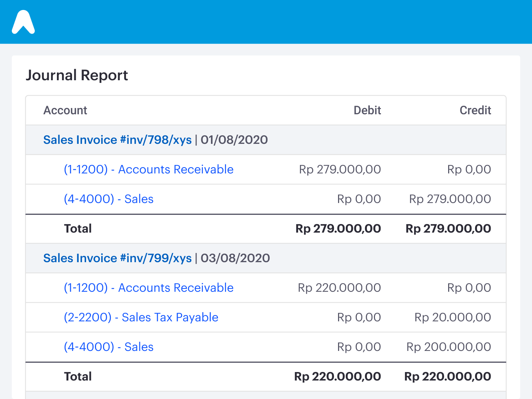Open Sales Invoice #inv/799/xys
The image size is (532, 399).
tap(117, 258)
